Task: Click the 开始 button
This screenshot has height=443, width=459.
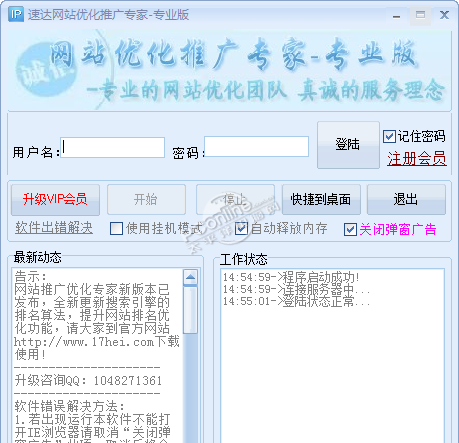Action: [x=146, y=199]
